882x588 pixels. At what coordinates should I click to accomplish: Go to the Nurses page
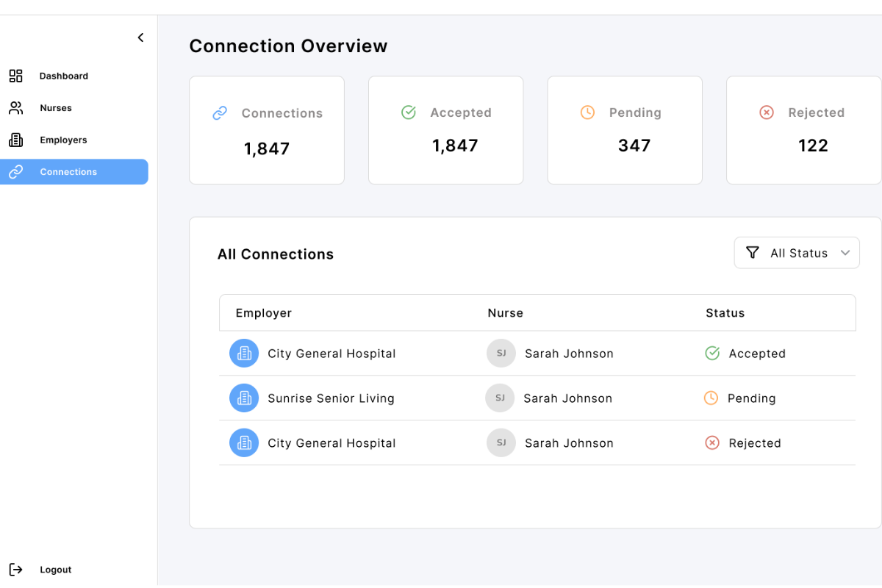pos(56,108)
